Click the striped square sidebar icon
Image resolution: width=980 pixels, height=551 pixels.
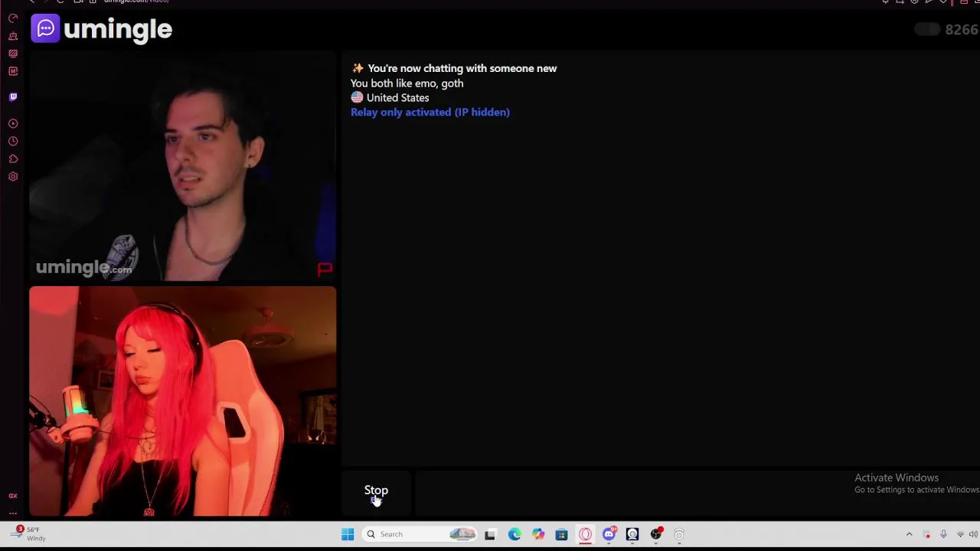click(13, 54)
